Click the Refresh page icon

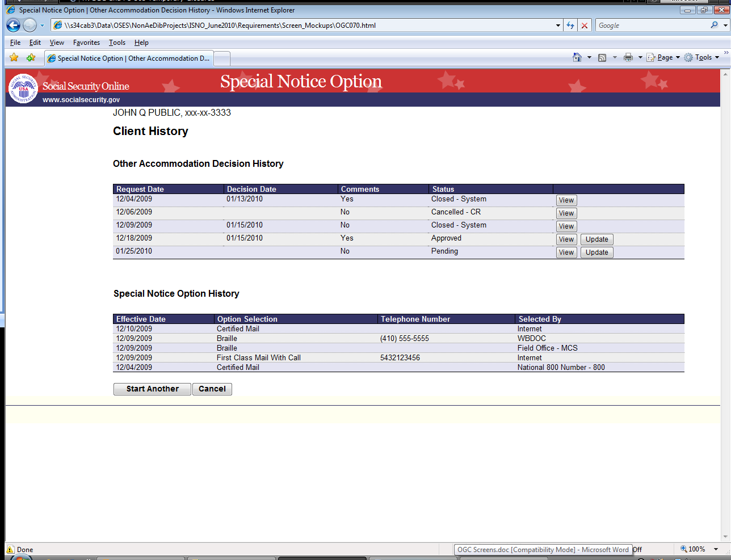click(x=570, y=26)
